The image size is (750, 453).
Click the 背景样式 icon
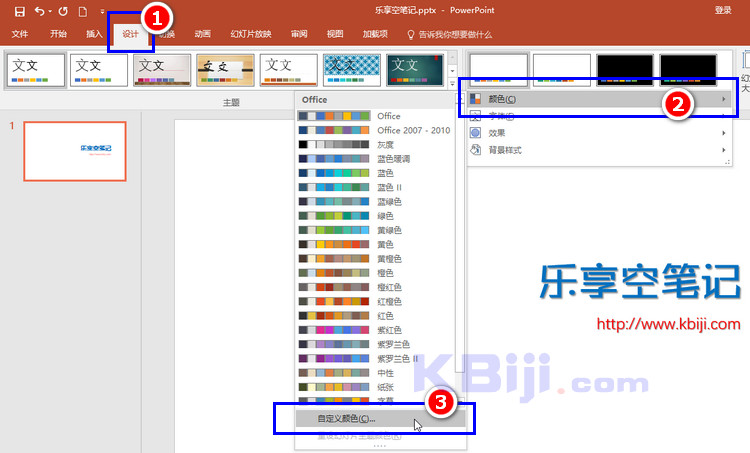tap(475, 150)
